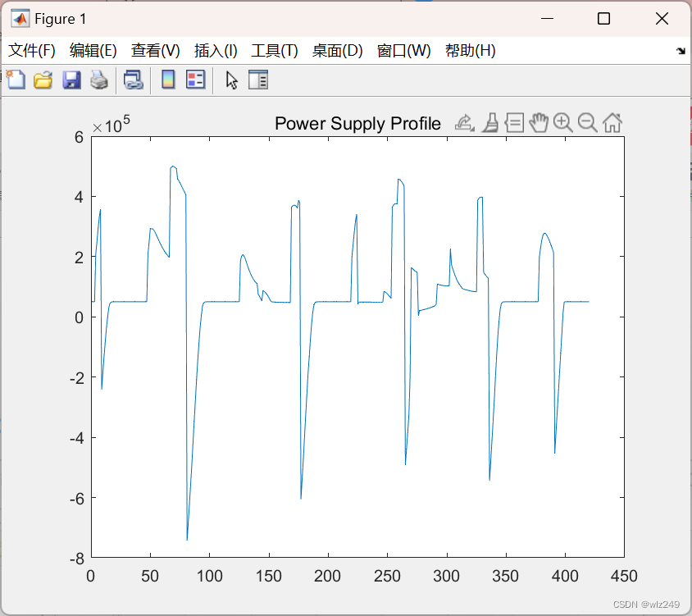Restore view with the home icon
This screenshot has height=616, width=692.
[612, 123]
